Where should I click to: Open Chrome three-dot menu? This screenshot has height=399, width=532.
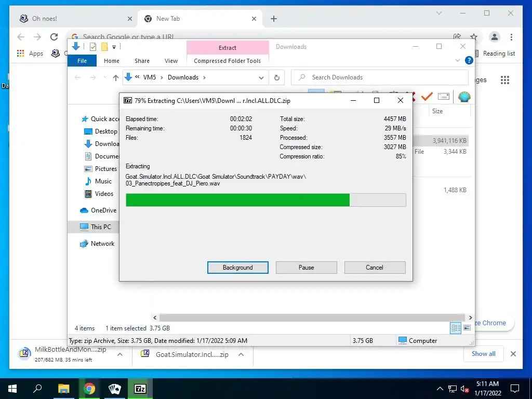(511, 37)
